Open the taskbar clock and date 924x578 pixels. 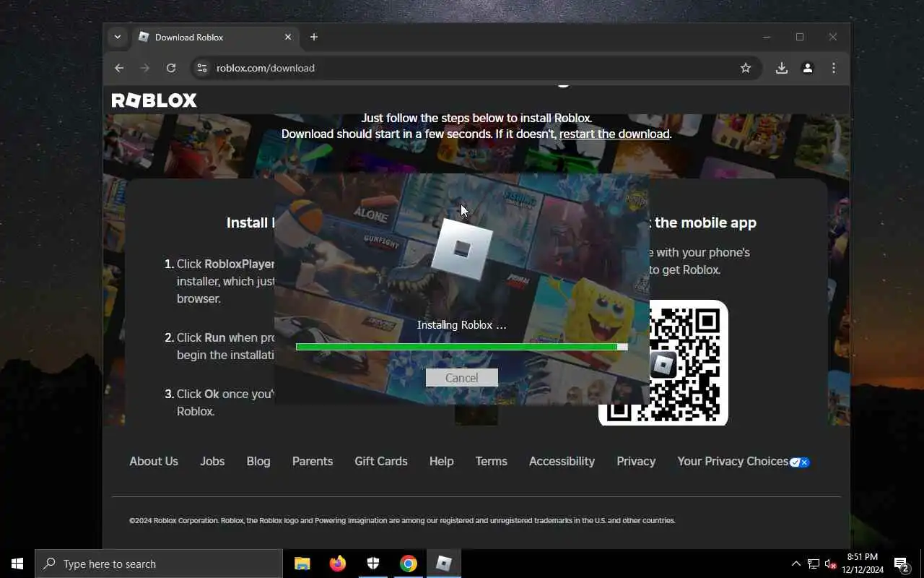click(x=863, y=564)
